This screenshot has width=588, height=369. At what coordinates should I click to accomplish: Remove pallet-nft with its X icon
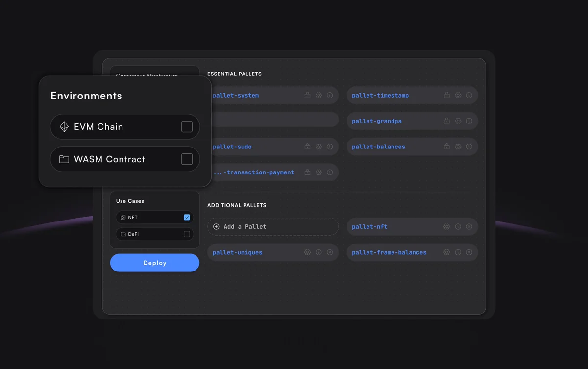click(469, 227)
